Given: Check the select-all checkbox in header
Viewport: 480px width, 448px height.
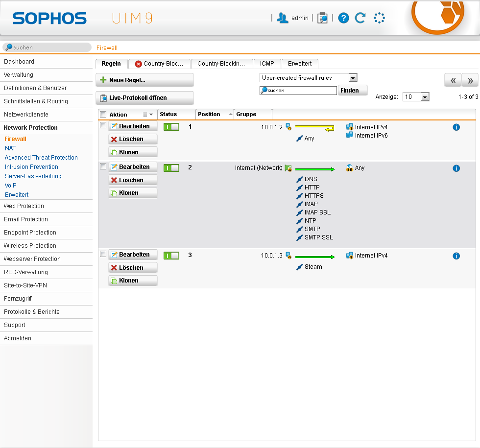Looking at the screenshot, I should 103,115.
